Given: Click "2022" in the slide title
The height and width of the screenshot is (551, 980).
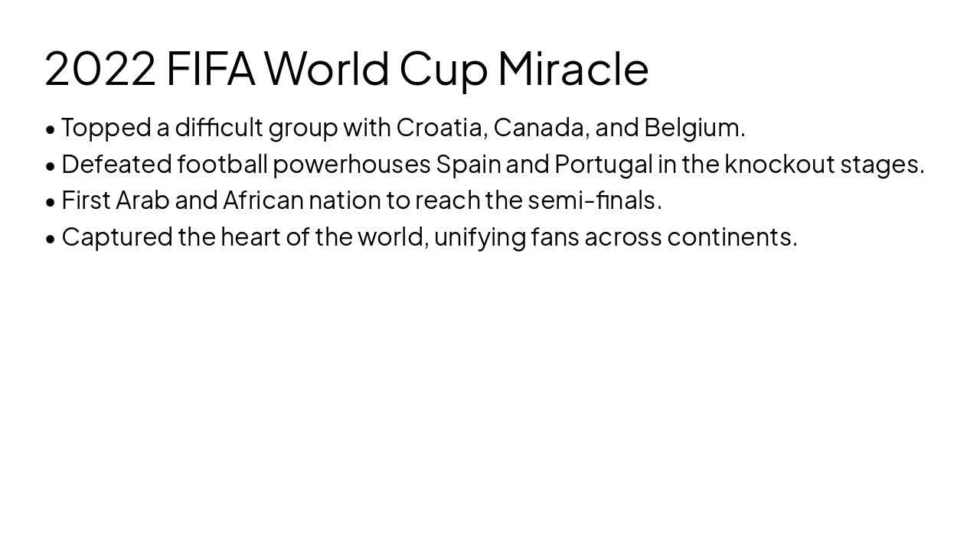Looking at the screenshot, I should pos(100,68).
